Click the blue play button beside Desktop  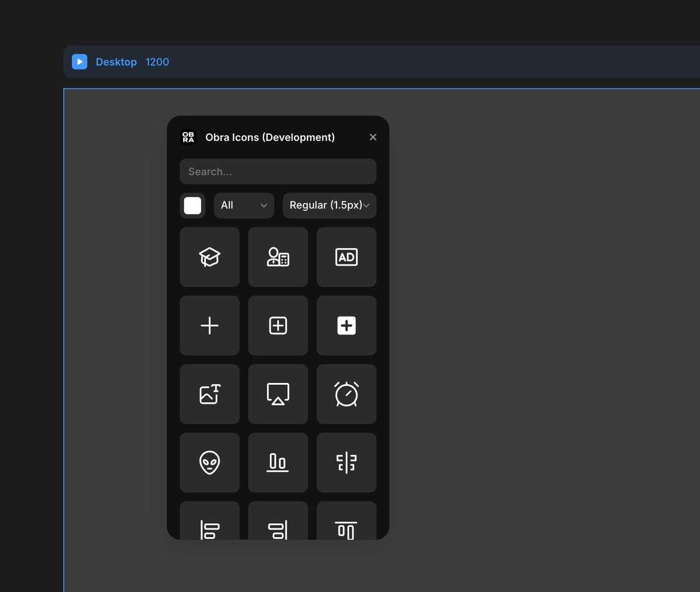pos(79,62)
